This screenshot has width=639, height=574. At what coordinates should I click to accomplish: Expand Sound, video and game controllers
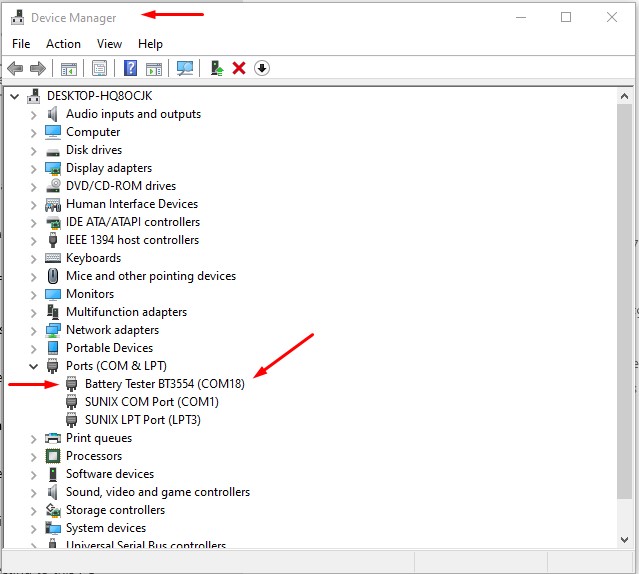click(x=34, y=493)
